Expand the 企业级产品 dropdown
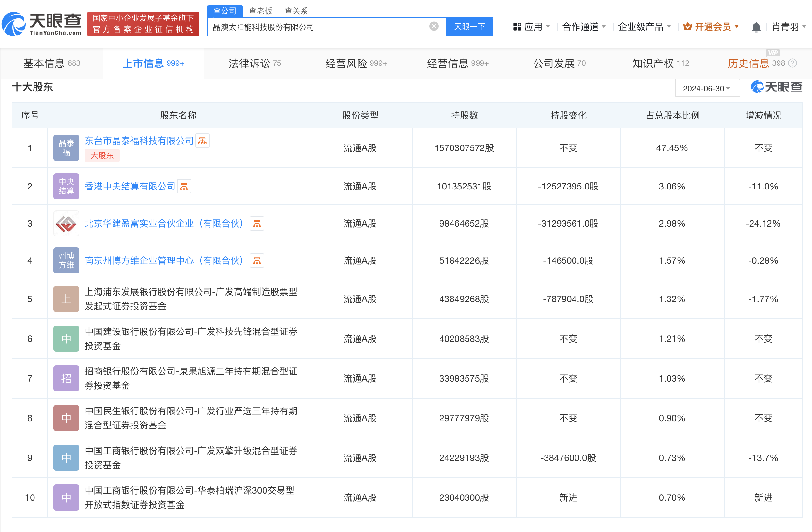Screen dimensions: 812x532 point(644,27)
